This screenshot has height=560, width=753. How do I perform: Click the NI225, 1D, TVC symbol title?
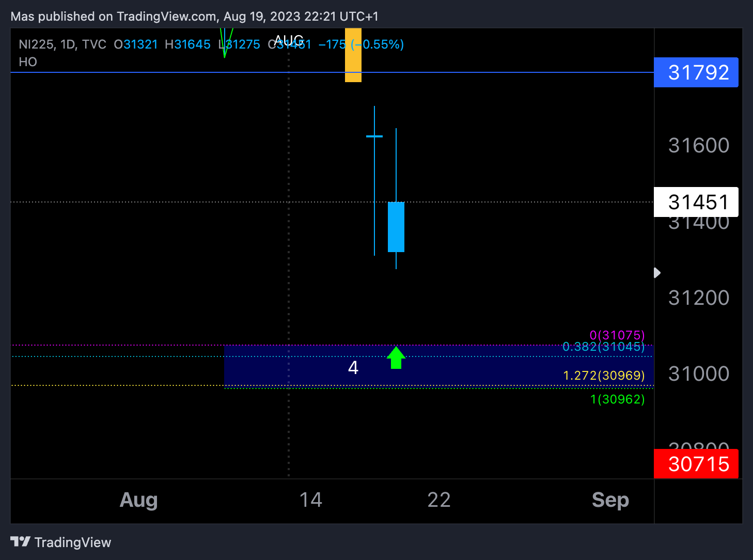pyautogui.click(x=62, y=44)
